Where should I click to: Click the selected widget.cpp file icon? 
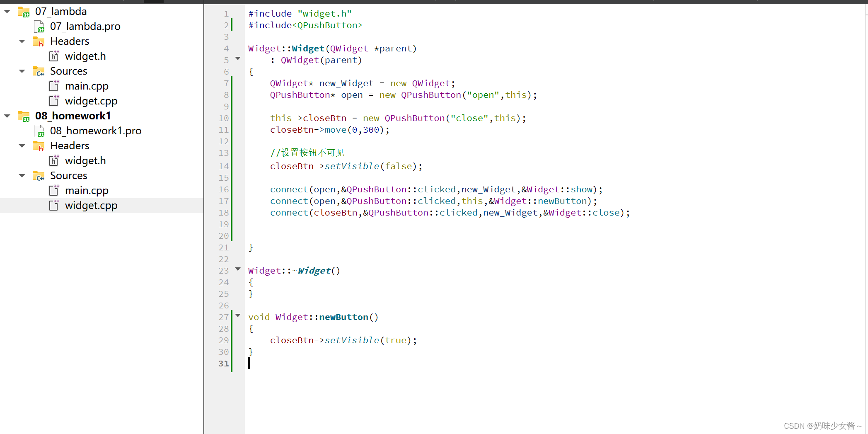(x=54, y=205)
